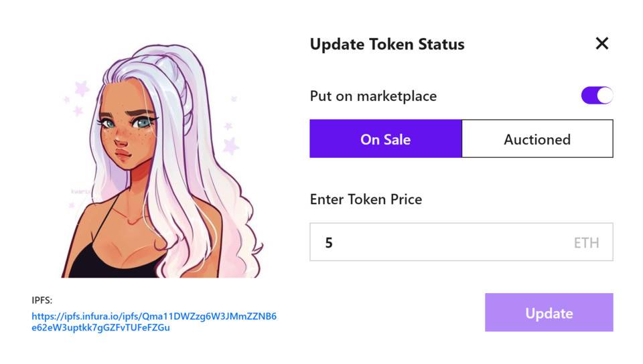Click the IPFS: label text
Viewport: 643px width, 364px height.
(x=42, y=300)
